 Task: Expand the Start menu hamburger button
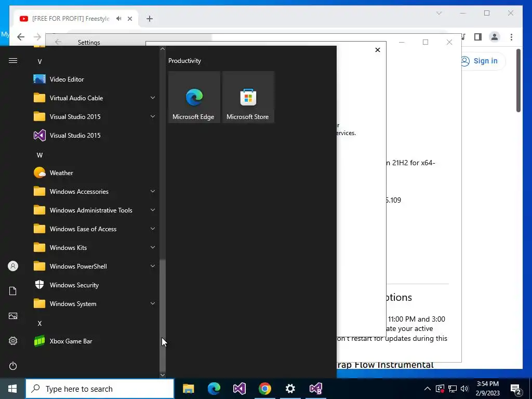pyautogui.click(x=13, y=61)
